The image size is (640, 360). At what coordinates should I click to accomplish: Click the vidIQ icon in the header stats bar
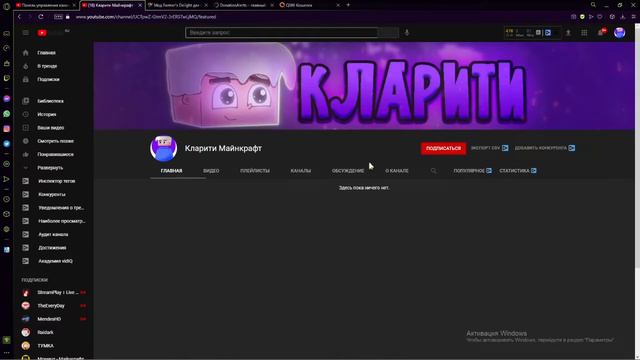click(x=548, y=33)
